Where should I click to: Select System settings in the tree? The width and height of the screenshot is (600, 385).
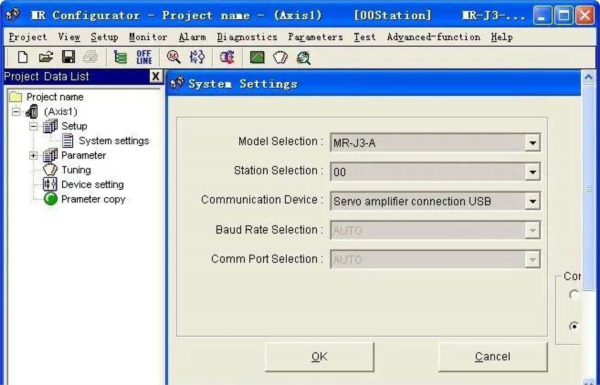click(114, 141)
